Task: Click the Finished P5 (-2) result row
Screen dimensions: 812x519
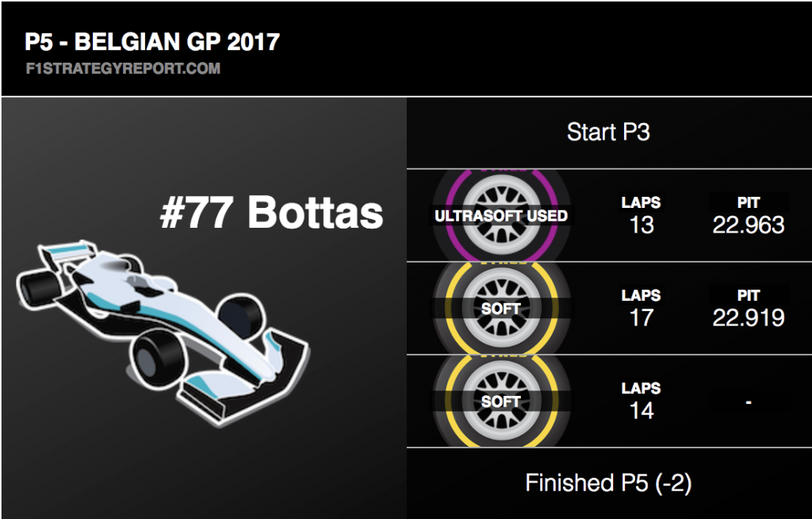Action: 609,482
